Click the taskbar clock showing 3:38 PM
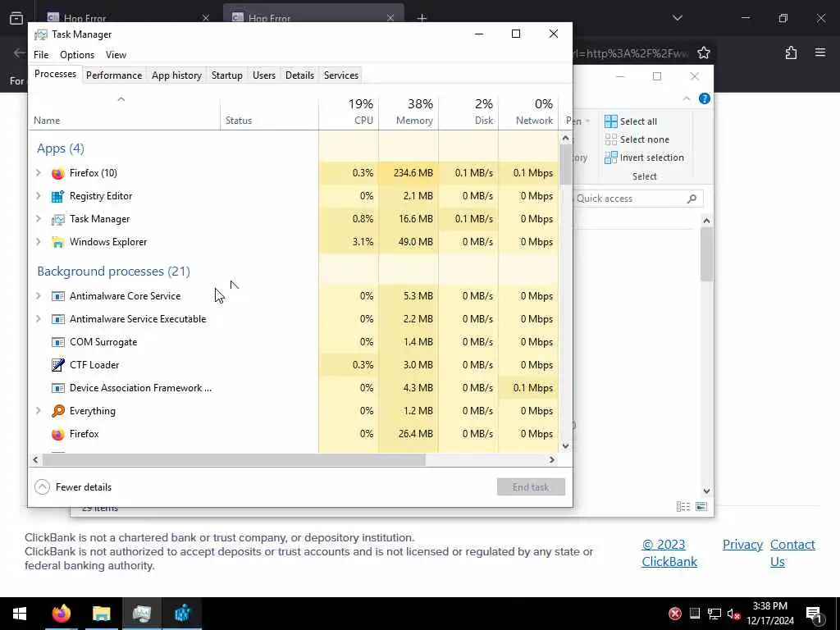The width and height of the screenshot is (840, 630). tap(769, 614)
